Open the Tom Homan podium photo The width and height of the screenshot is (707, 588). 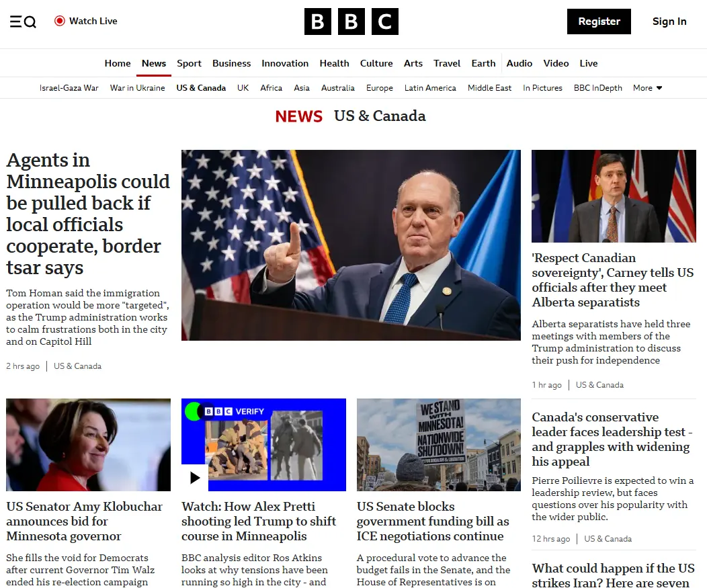coord(351,245)
